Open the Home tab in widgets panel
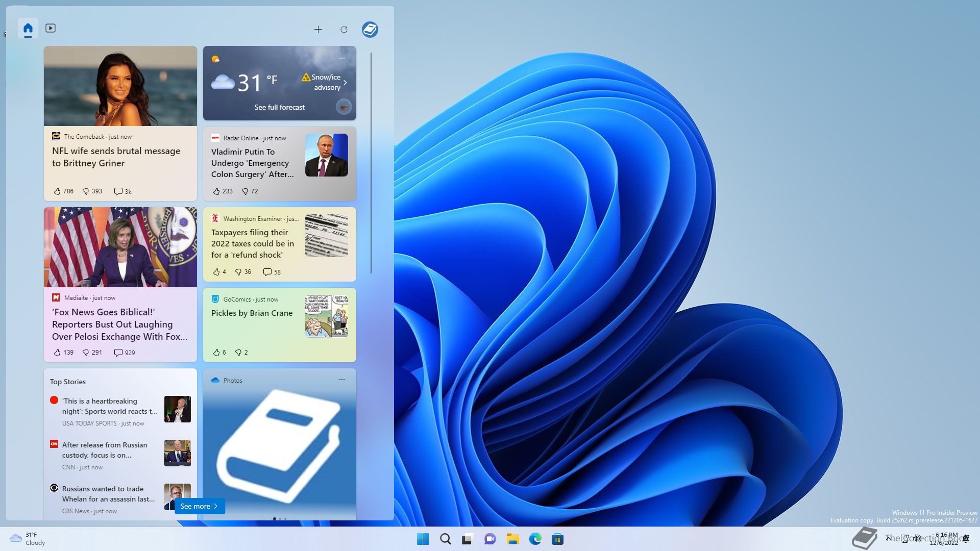 pos(28,29)
